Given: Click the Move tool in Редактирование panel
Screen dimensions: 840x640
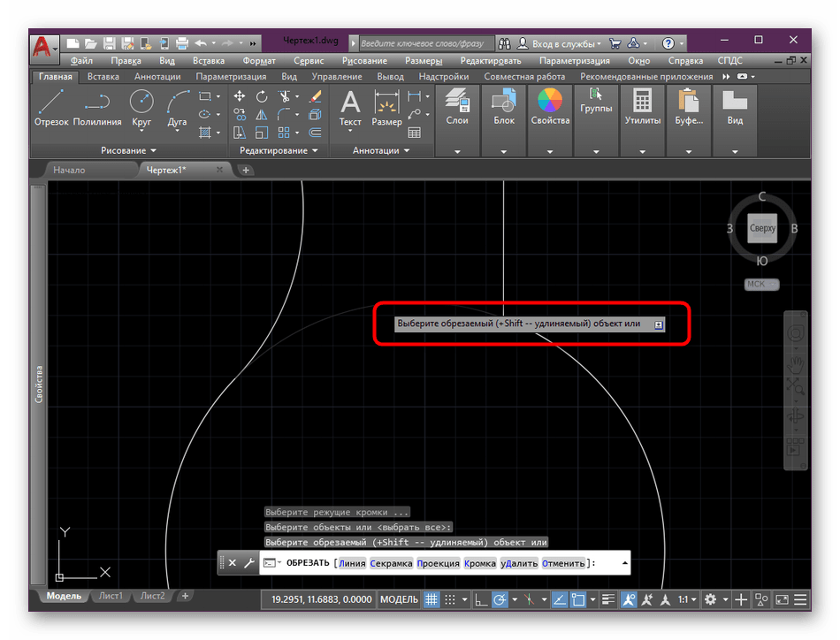Looking at the screenshot, I should (240, 96).
